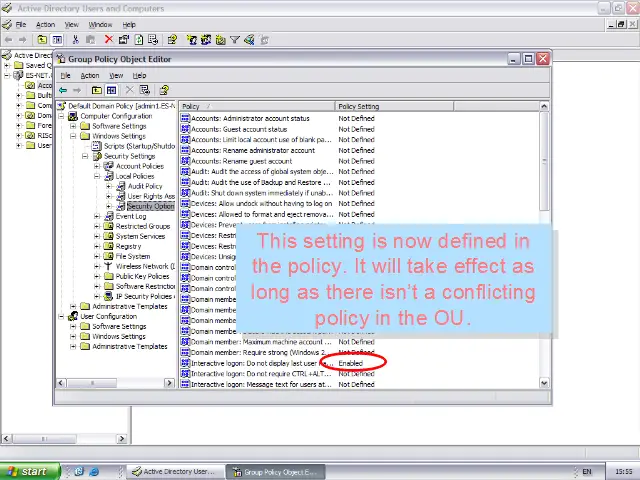Collapse the Computer Configuration node
The height and width of the screenshot is (480, 640).
pos(61,116)
